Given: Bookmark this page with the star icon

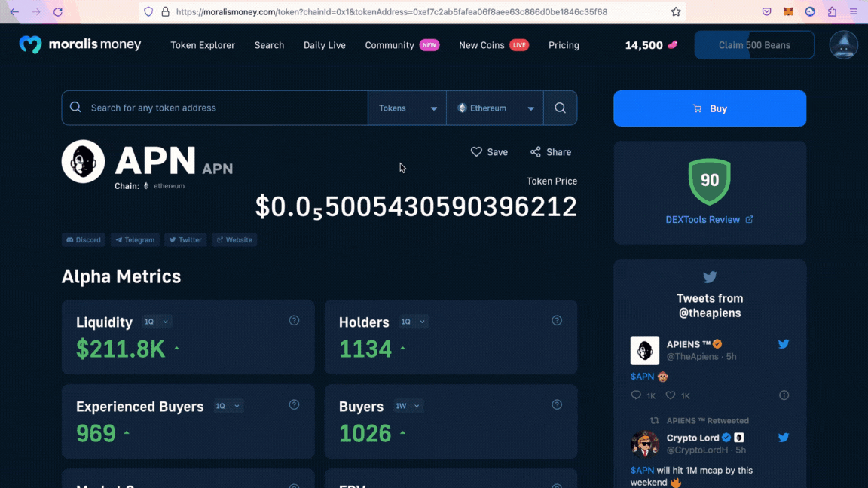Looking at the screenshot, I should [676, 11].
